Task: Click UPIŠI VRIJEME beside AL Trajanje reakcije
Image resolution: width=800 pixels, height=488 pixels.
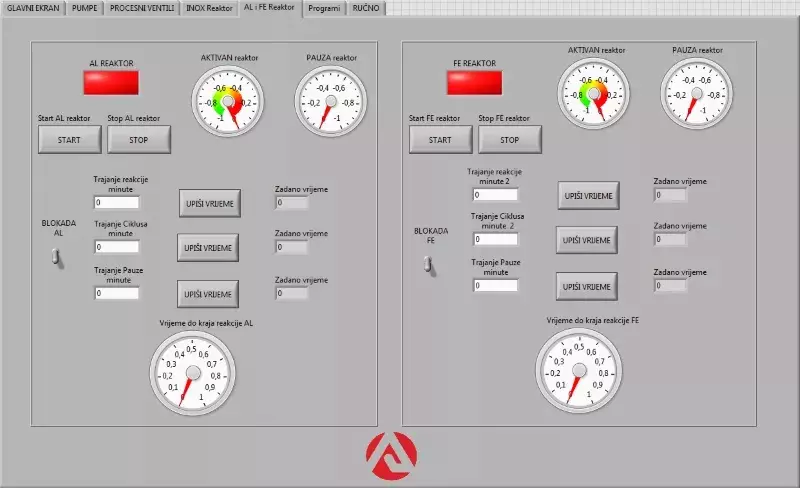Action: (210, 203)
